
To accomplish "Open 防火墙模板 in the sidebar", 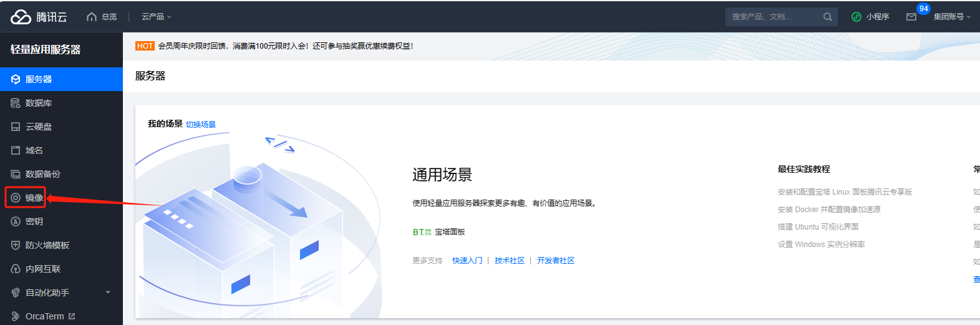I will click(x=61, y=245).
